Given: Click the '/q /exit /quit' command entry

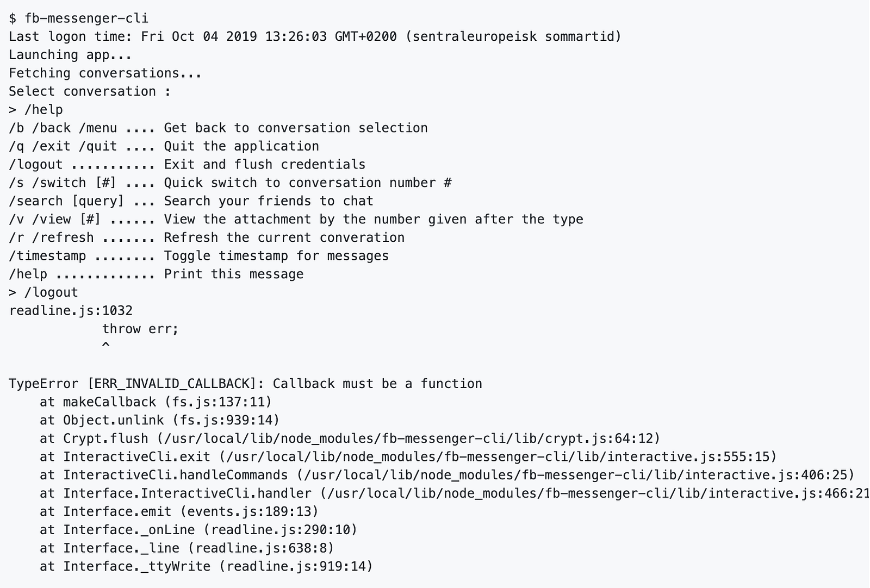Looking at the screenshot, I should (x=164, y=146).
